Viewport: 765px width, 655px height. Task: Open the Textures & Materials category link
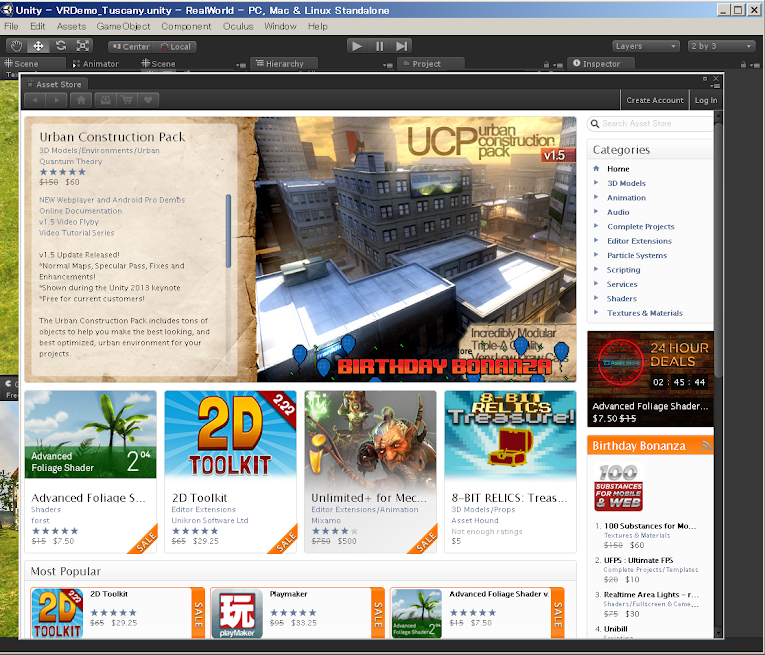click(x=644, y=313)
